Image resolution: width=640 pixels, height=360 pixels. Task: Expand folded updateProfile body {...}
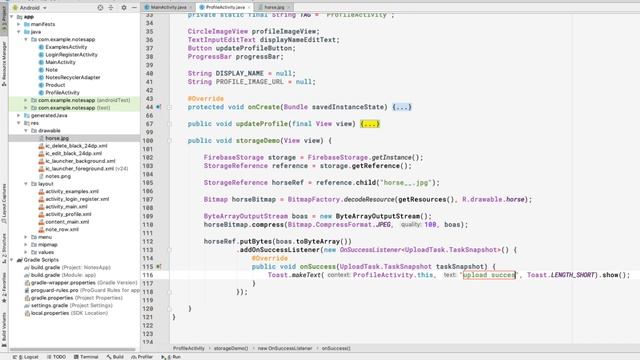click(370, 124)
